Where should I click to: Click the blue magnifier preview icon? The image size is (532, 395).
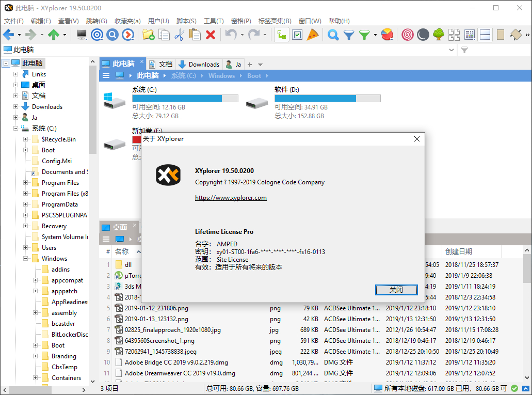112,35
